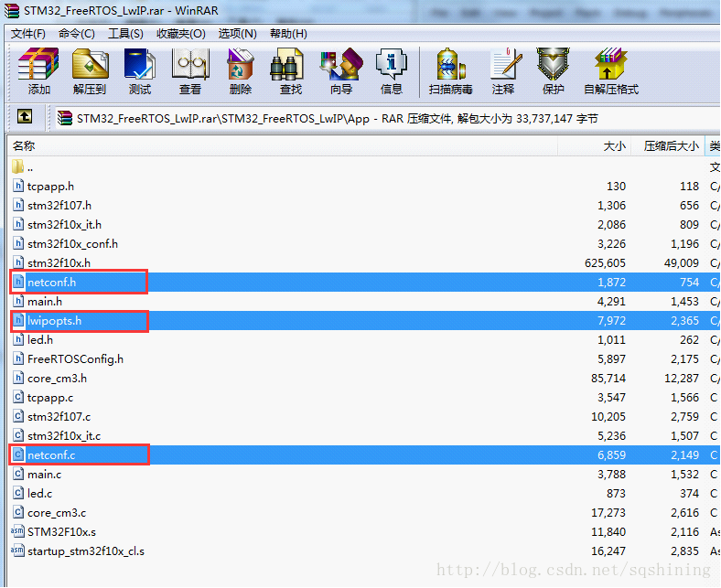721x588 pixels.
Task: Select the file stm32f10x_conf.h
Action: (72, 243)
